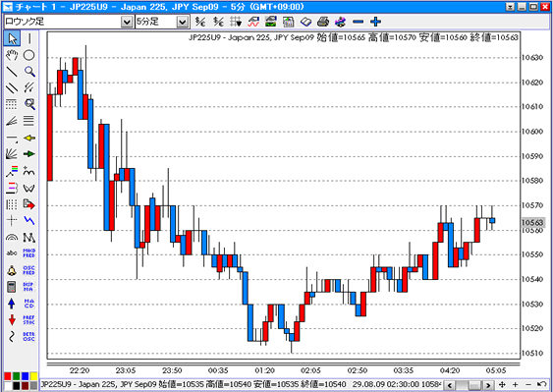Click the blue buy up-arrow icon

click(12, 304)
